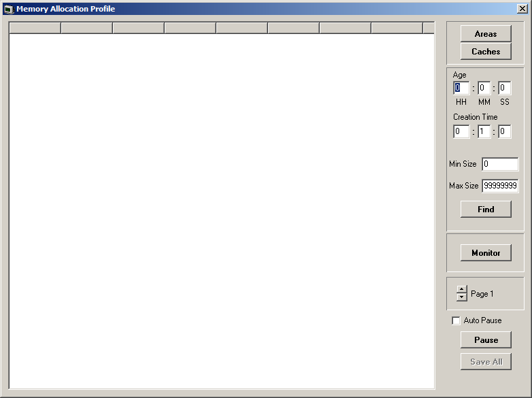This screenshot has height=398, width=532.
Task: Click the Find button
Action: tap(486, 209)
